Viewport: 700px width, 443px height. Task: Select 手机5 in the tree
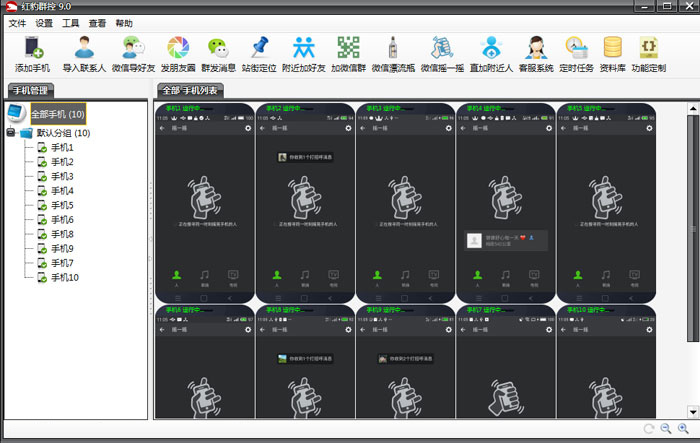62,205
